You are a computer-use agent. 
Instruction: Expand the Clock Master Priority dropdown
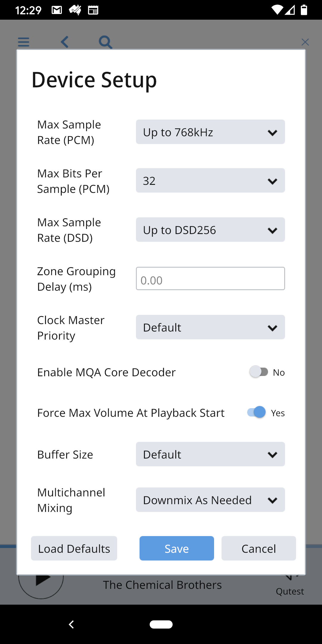tap(210, 327)
